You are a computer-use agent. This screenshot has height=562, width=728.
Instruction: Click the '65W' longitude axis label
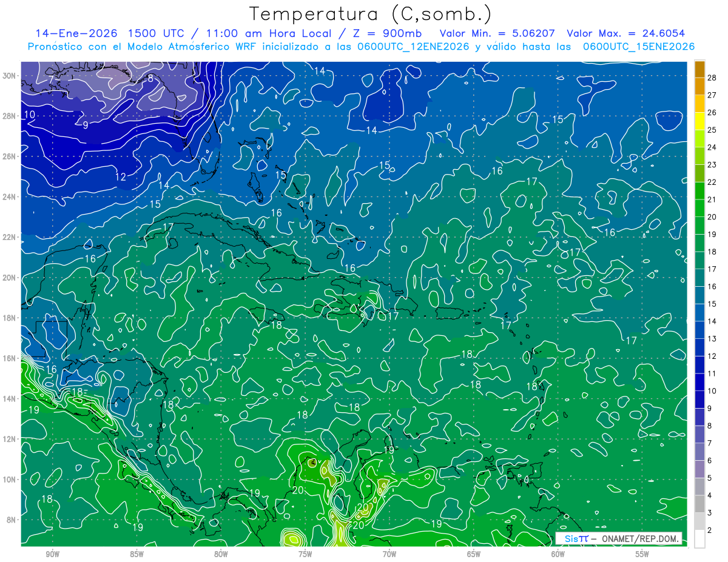pos(474,554)
